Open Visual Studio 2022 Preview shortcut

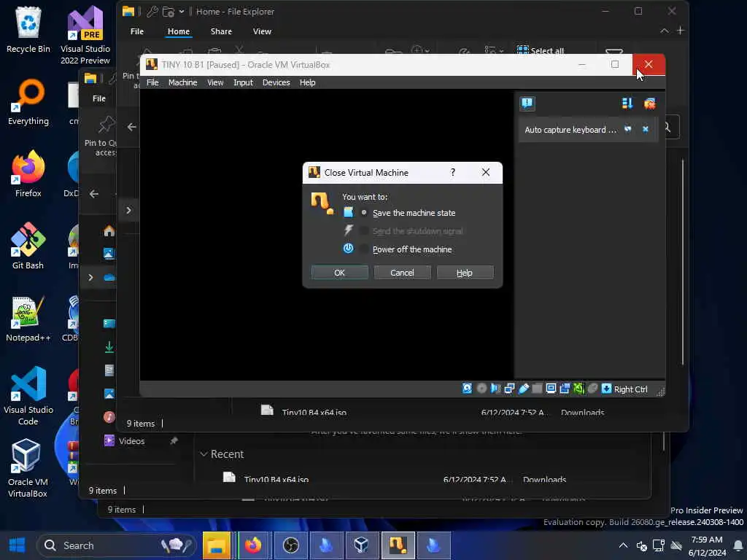[x=85, y=35]
